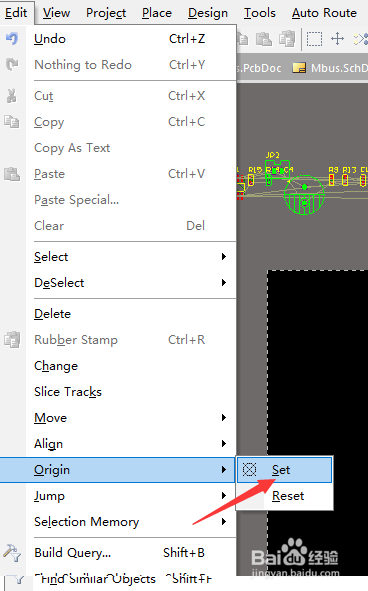Open the Place menu
The height and width of the screenshot is (591, 368).
click(x=157, y=13)
